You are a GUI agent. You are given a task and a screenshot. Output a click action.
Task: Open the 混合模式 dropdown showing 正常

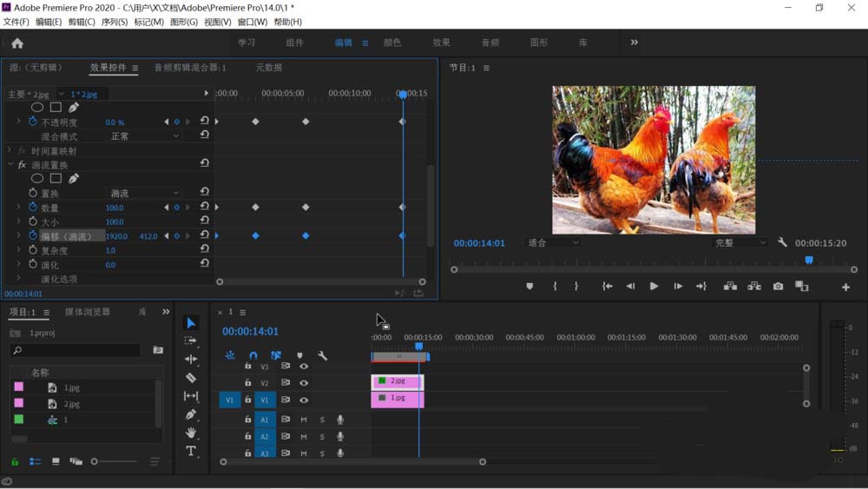pos(144,136)
